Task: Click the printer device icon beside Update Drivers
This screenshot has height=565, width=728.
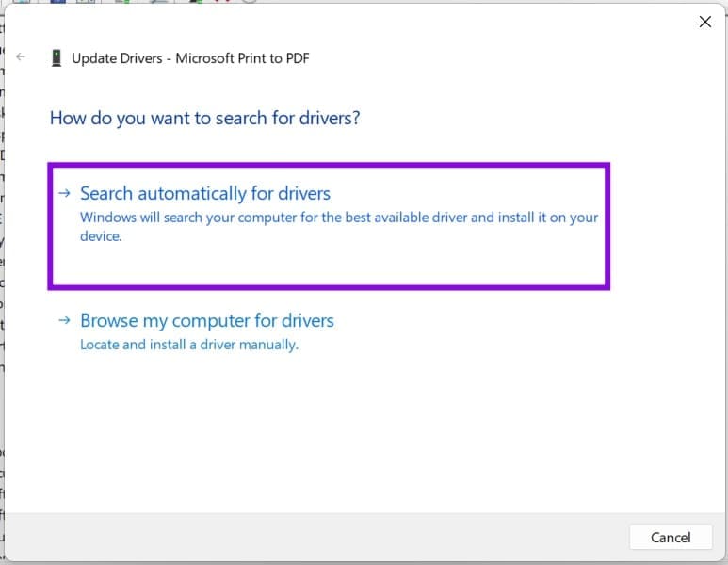Action: point(57,58)
